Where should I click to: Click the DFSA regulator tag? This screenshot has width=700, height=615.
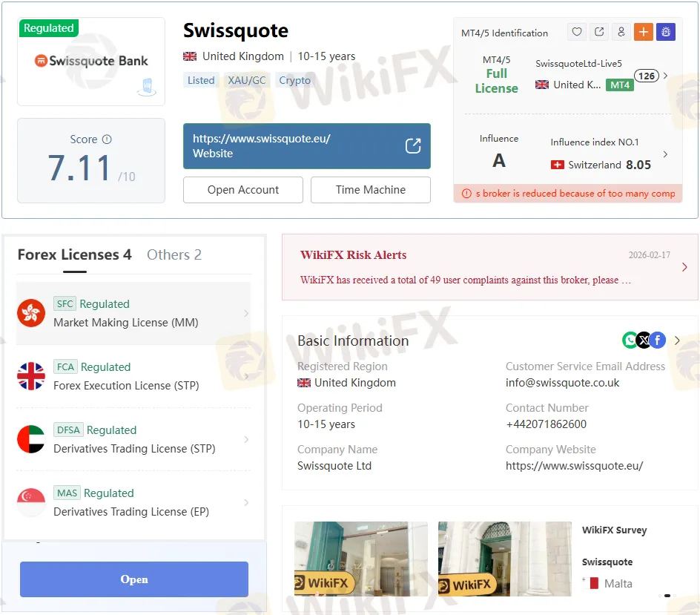tap(68, 430)
